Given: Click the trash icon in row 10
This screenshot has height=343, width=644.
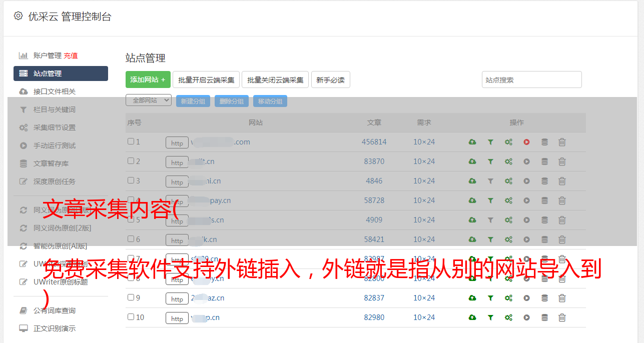Looking at the screenshot, I should tap(562, 317).
